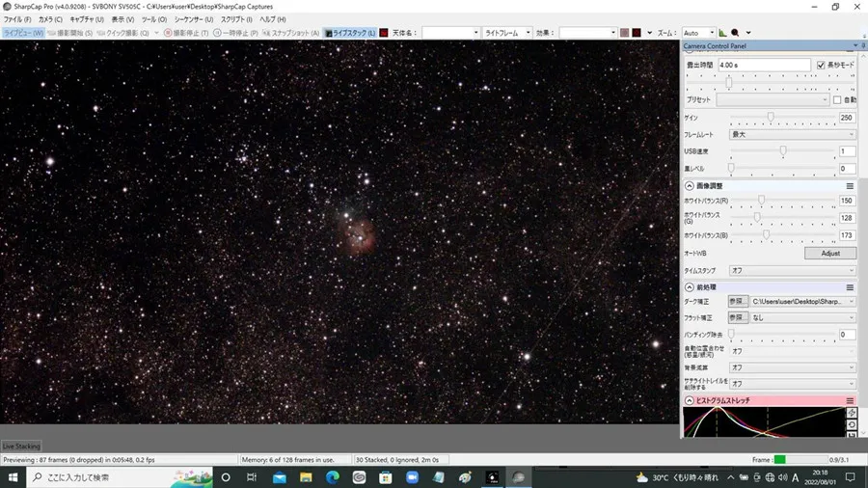868x488 pixels.
Task: Open the サテライトトレイルを削除する dropdown
Action: pyautogui.click(x=792, y=384)
